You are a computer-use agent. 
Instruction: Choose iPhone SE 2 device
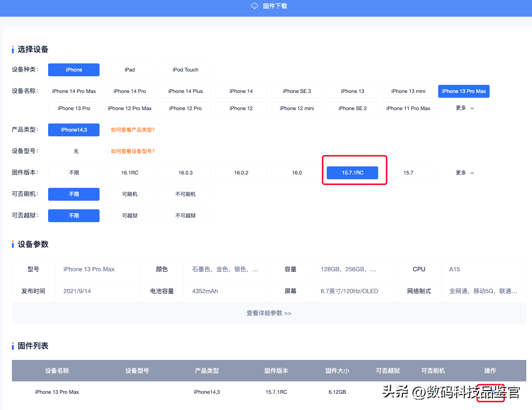[x=352, y=108]
